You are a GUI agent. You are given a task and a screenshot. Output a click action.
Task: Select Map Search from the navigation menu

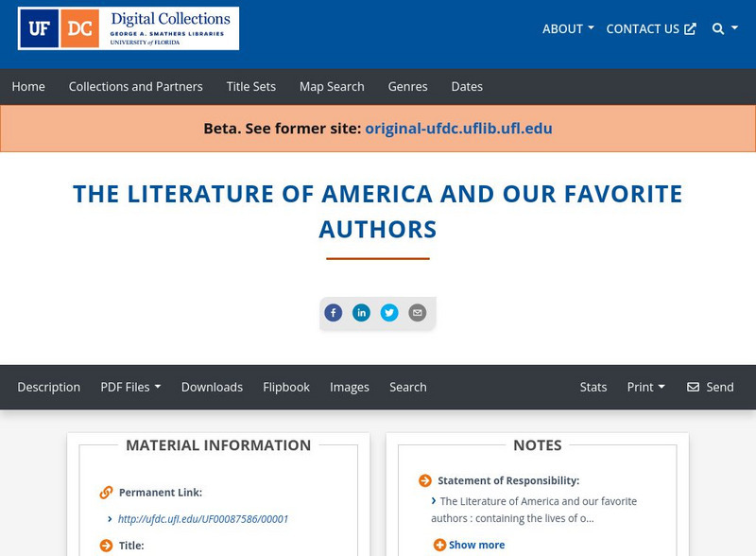(331, 86)
